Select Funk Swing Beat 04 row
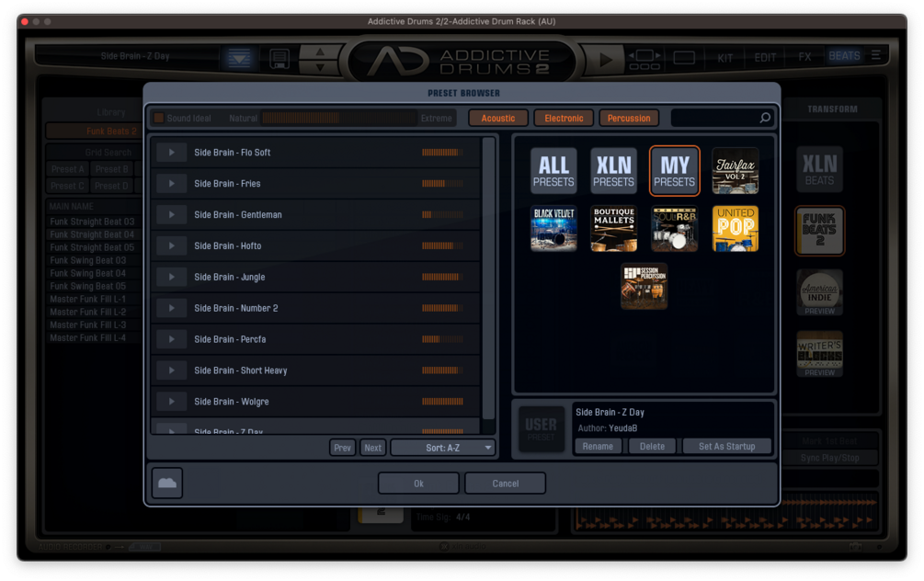The width and height of the screenshot is (924, 581). pyautogui.click(x=93, y=273)
